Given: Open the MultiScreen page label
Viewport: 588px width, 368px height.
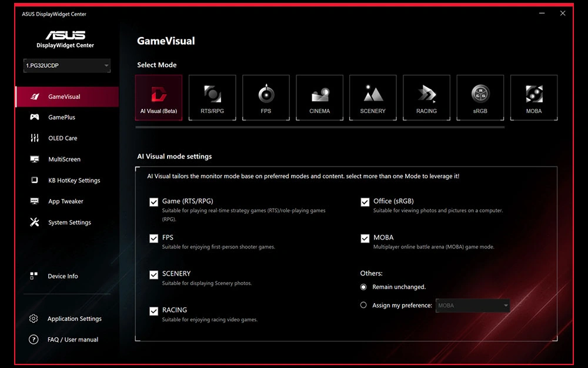Looking at the screenshot, I should pos(64,159).
